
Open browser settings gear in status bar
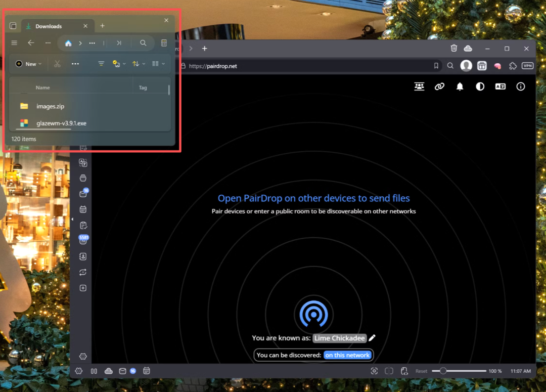tap(79, 371)
